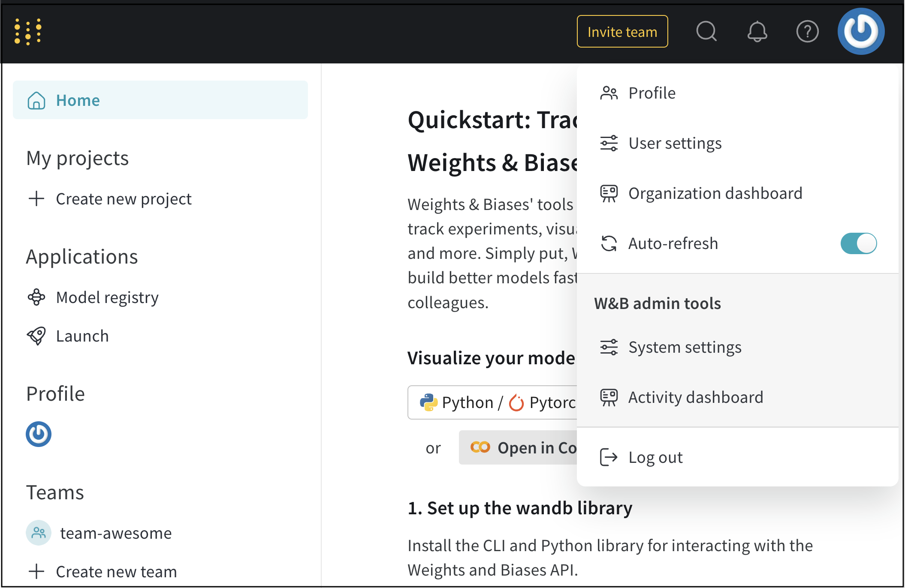
Task: Click the Model registry icon
Action: pyautogui.click(x=36, y=297)
